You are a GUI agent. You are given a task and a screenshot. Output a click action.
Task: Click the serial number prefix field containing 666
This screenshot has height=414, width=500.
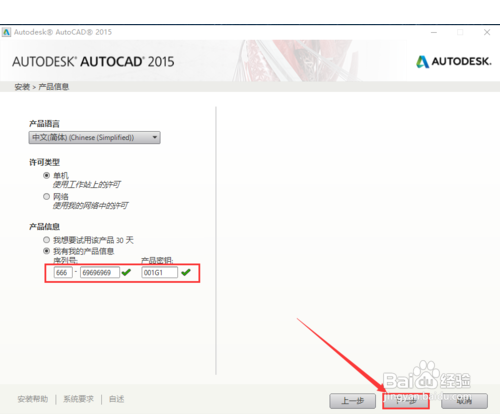point(63,272)
